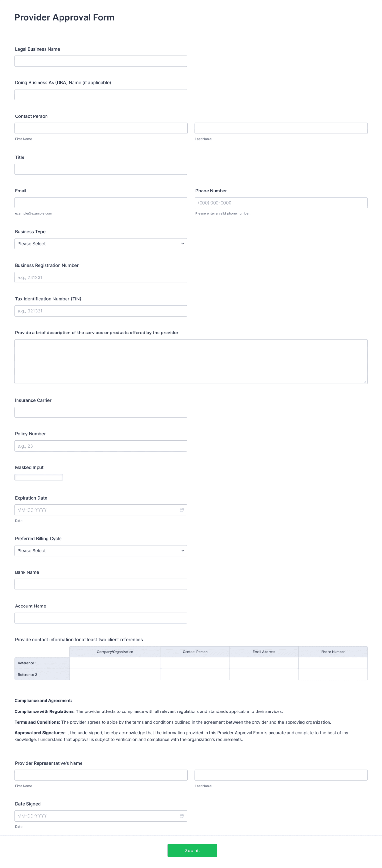Click the Legal Business Name field
382x868 pixels.
[101, 61]
